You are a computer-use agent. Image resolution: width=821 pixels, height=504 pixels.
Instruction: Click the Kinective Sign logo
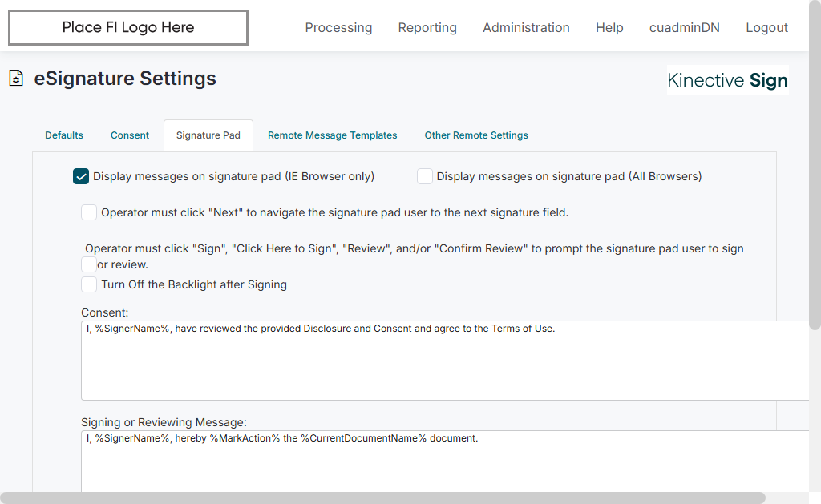727,80
